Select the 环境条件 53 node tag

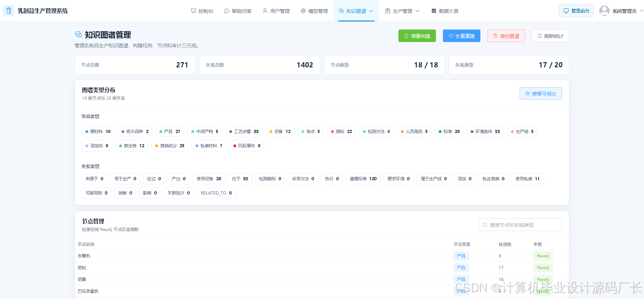485,132
